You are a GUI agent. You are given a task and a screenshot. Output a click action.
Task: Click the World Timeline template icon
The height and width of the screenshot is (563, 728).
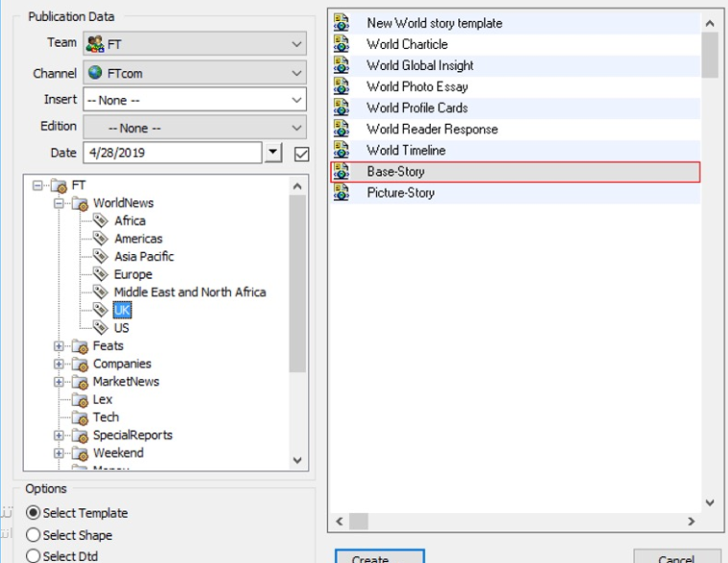[341, 151]
